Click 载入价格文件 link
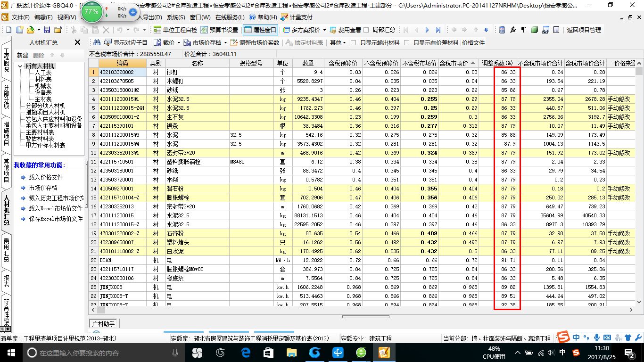 click(46, 177)
